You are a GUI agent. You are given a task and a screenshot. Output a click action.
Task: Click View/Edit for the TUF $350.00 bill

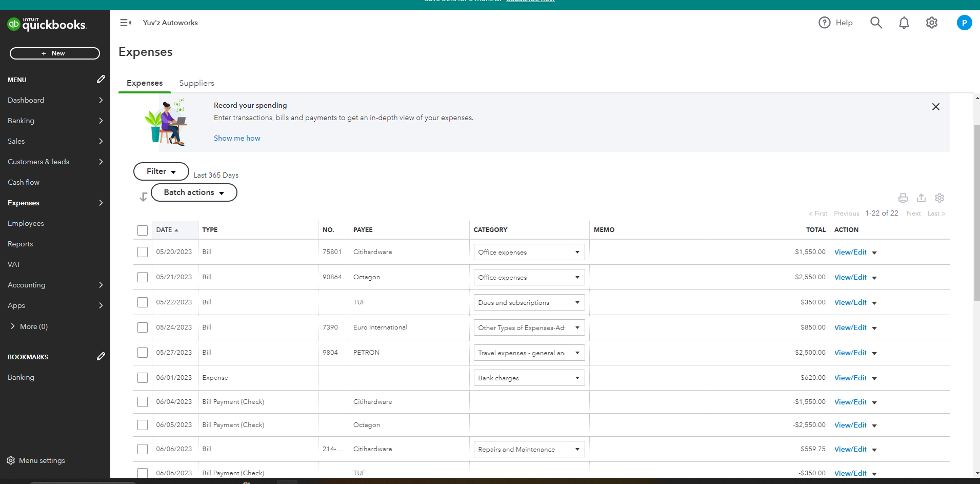pyautogui.click(x=850, y=302)
